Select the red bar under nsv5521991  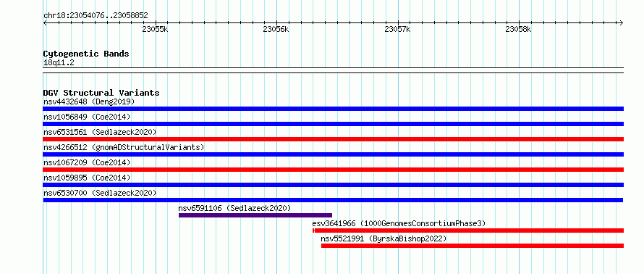473,246
